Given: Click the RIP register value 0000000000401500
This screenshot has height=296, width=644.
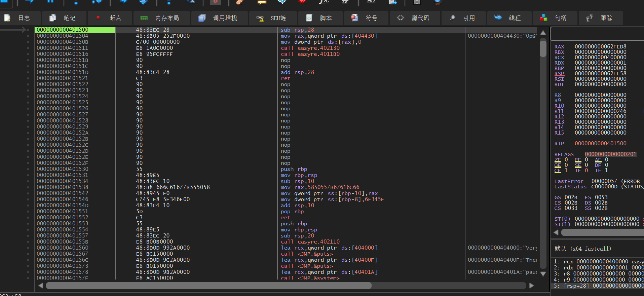Looking at the screenshot, I should (600, 144).
